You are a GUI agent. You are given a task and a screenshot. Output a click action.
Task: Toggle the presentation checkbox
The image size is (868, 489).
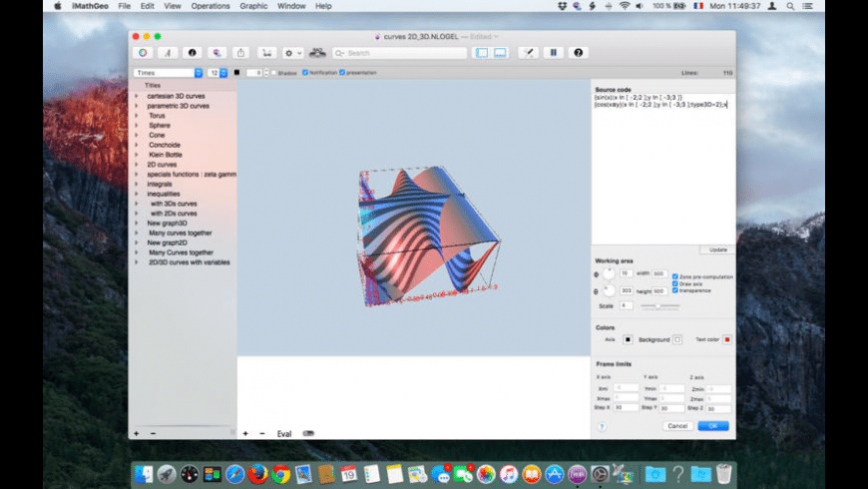coord(342,73)
